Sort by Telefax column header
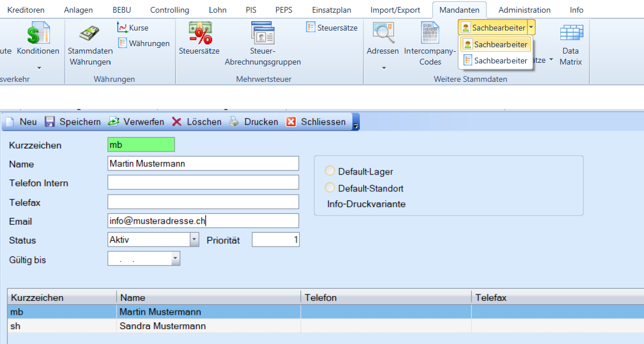Image resolution: width=644 pixels, height=344 pixels. 558,297
